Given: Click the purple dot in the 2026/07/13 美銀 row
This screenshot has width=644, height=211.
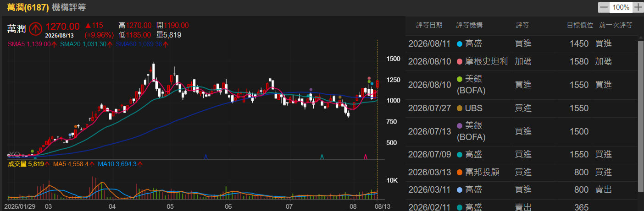Looking at the screenshot, I should tap(459, 126).
